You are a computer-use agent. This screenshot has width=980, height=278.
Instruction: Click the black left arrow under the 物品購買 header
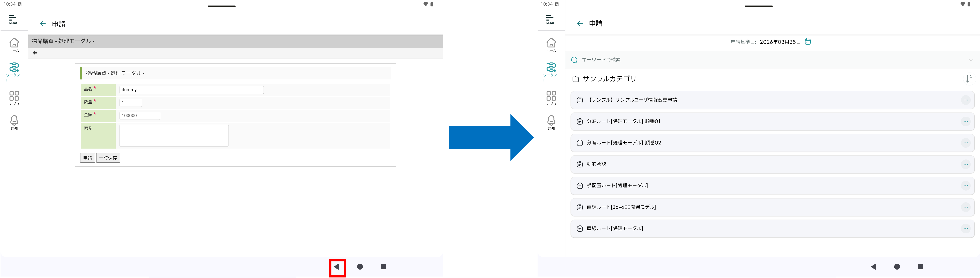(x=35, y=53)
